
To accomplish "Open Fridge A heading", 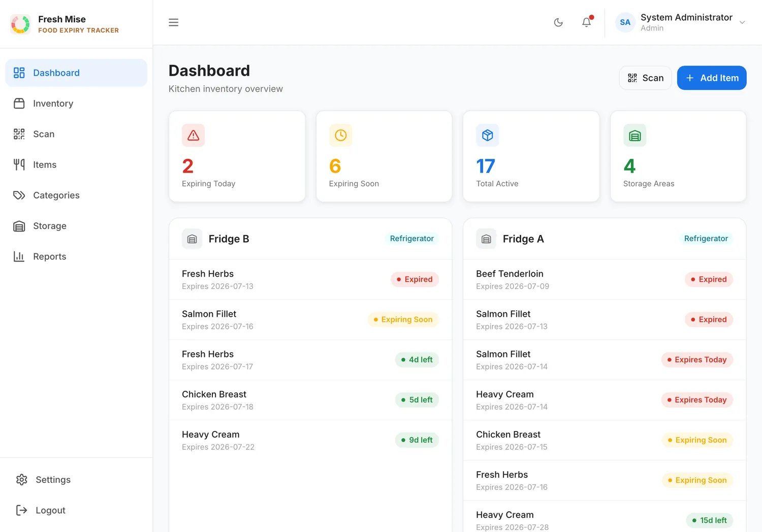I will tap(523, 239).
